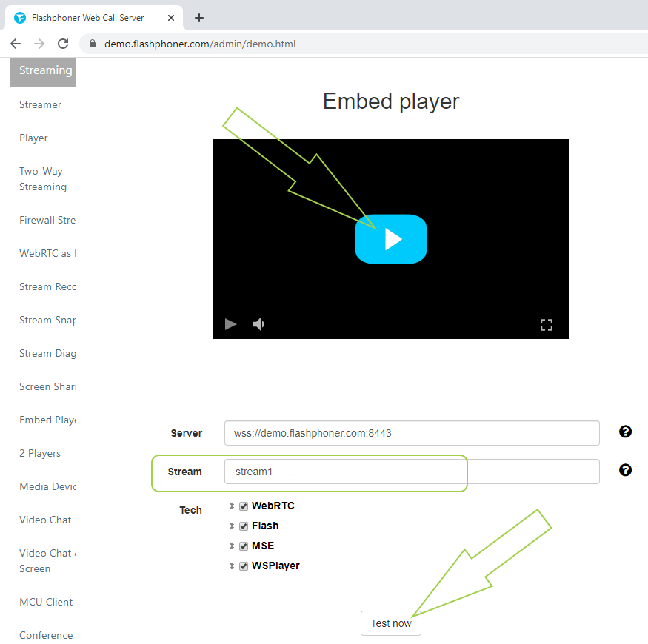Open the MCU Client sidebar item
This screenshot has height=644, width=648.
click(46, 602)
